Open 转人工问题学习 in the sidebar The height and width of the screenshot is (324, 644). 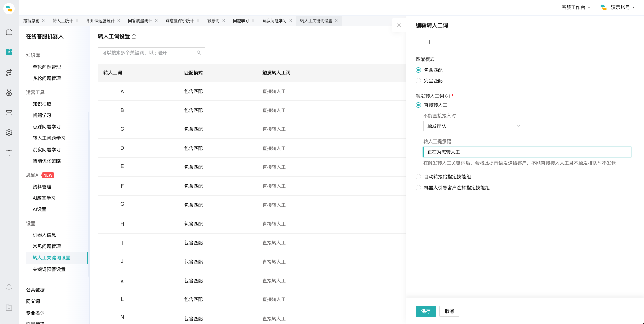[x=49, y=138]
